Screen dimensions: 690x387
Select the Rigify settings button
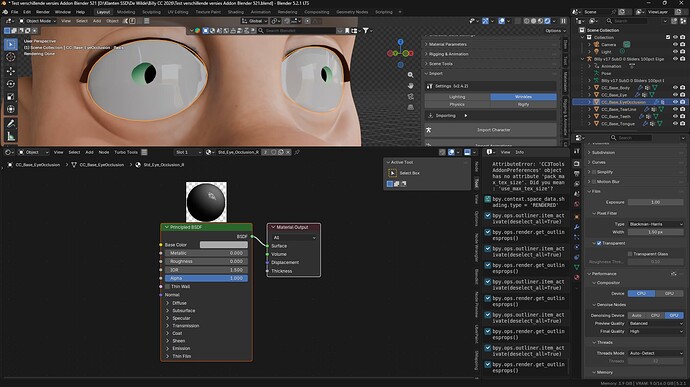524,104
